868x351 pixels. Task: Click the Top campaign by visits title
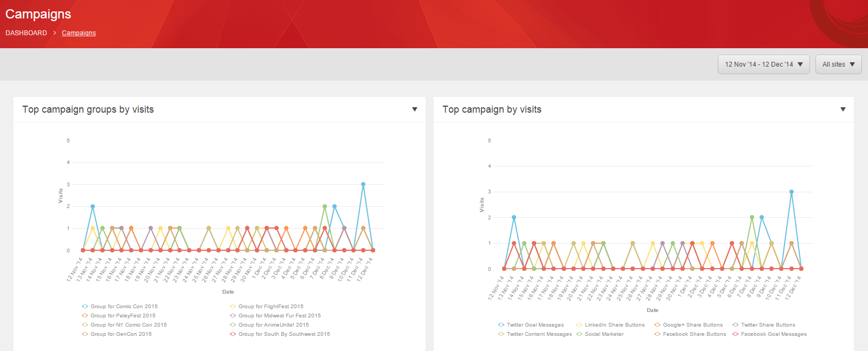click(492, 109)
